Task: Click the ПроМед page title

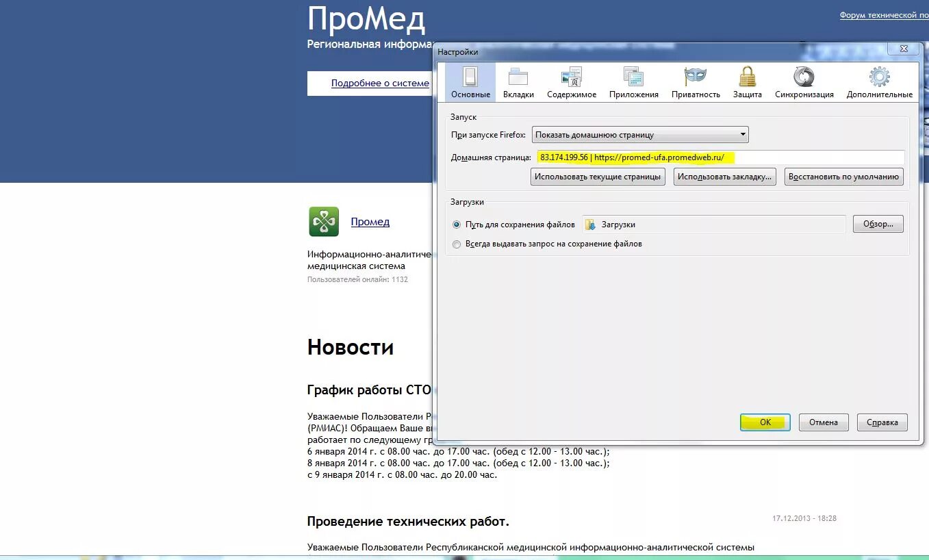Action: tap(366, 19)
